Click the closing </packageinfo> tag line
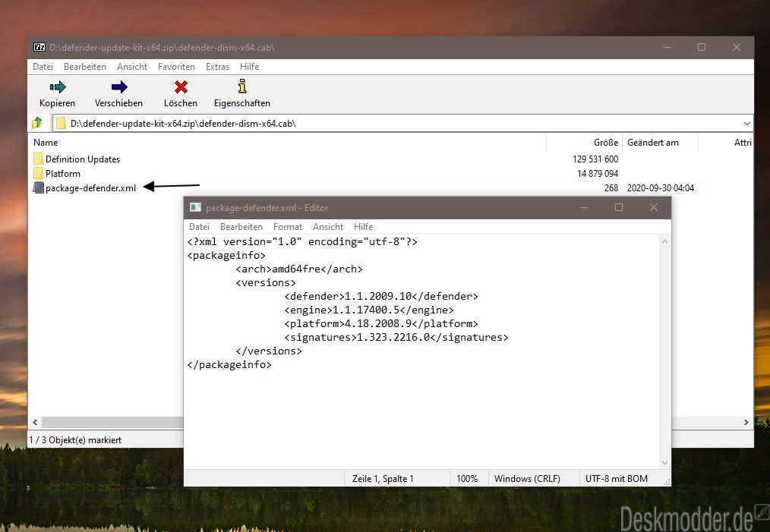Image resolution: width=770 pixels, height=532 pixels. (x=229, y=365)
